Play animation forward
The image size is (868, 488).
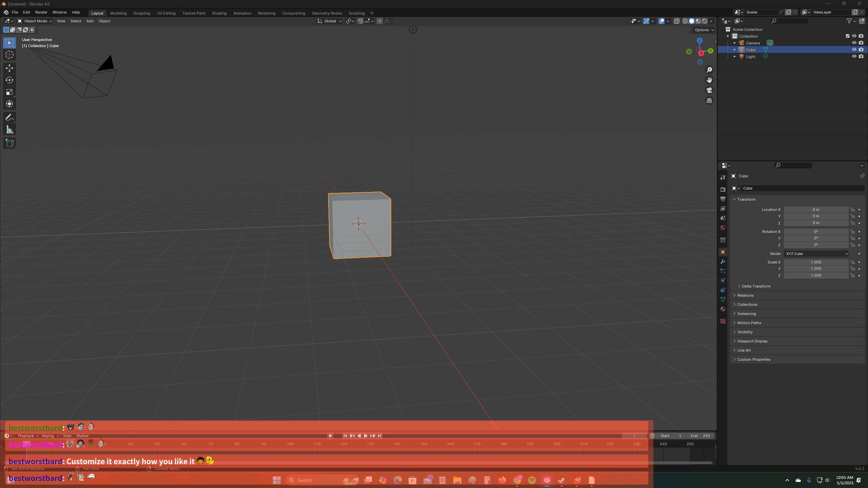(366, 436)
